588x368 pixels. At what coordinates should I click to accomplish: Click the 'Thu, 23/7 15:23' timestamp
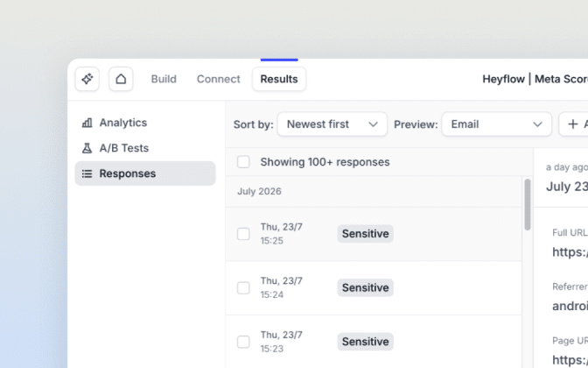(x=281, y=342)
